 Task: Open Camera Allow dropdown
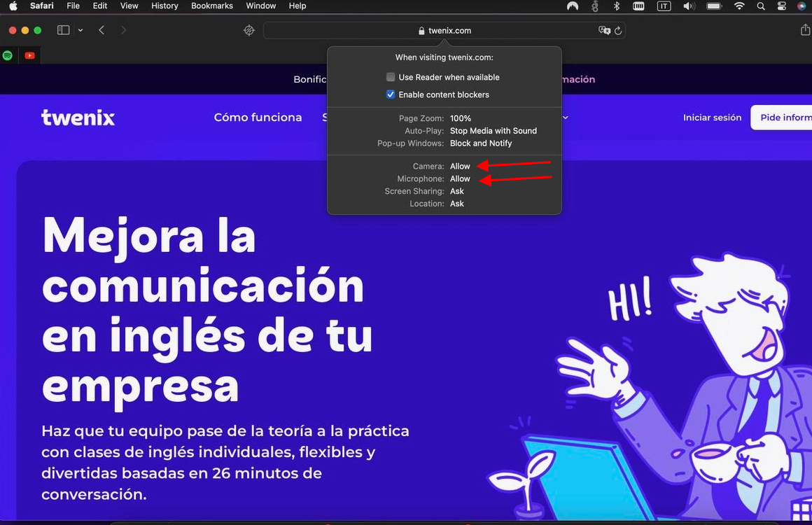460,166
